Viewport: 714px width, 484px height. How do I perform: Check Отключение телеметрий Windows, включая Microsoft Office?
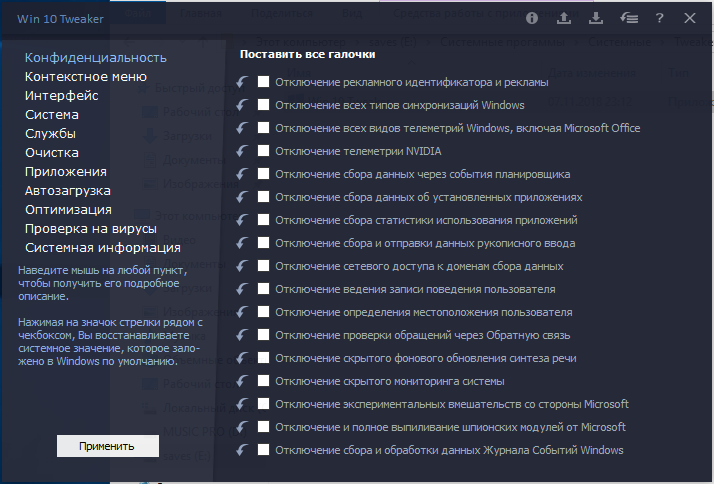263,127
